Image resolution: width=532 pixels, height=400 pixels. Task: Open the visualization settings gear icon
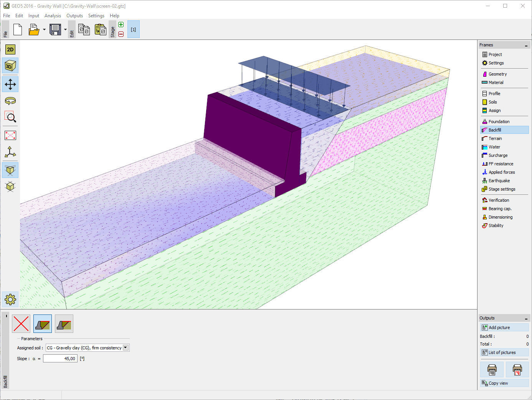coord(10,300)
